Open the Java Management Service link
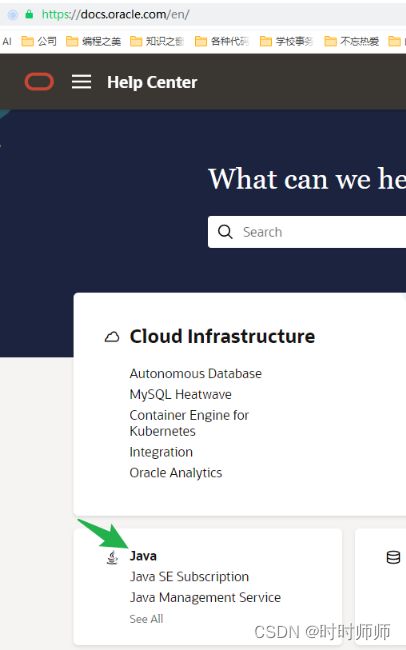The width and height of the screenshot is (406, 650). point(205,597)
